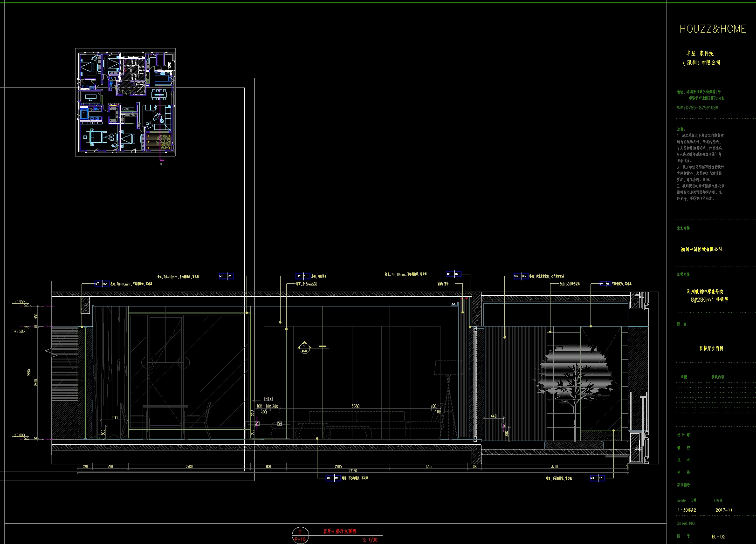
Task: Select the 2285 bottom dimension
Action: click(338, 466)
